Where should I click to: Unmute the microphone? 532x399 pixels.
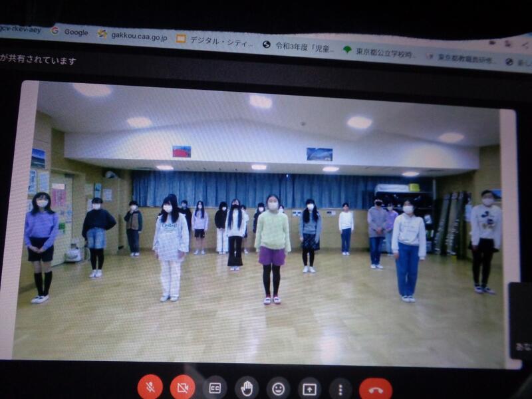click(150, 387)
